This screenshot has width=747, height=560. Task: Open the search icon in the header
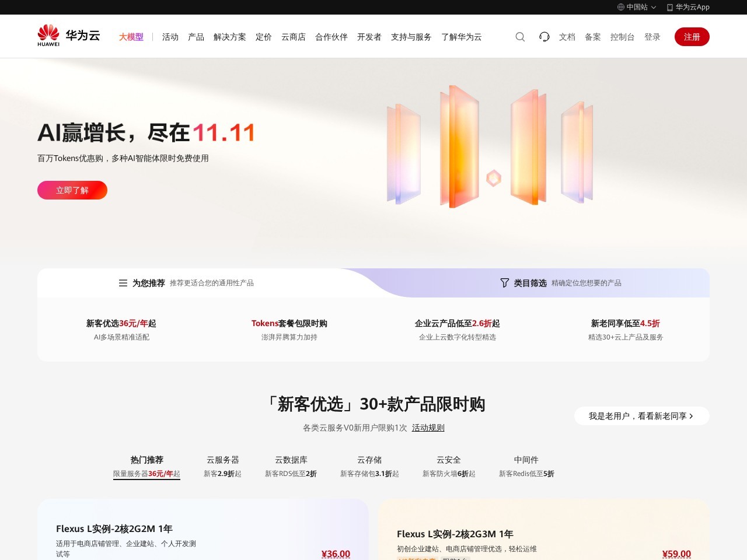(519, 37)
